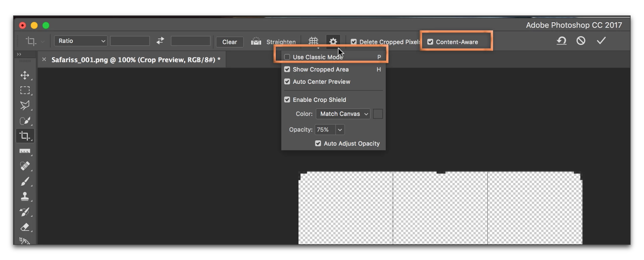Open the crop shield Opacity dropdown arrow
Image resolution: width=644 pixels, height=260 pixels.
pyautogui.click(x=340, y=130)
